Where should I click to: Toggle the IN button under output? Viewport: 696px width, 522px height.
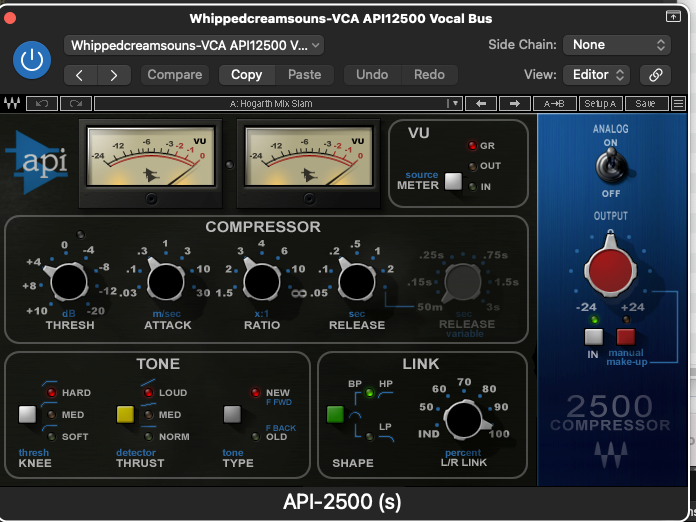[x=593, y=337]
